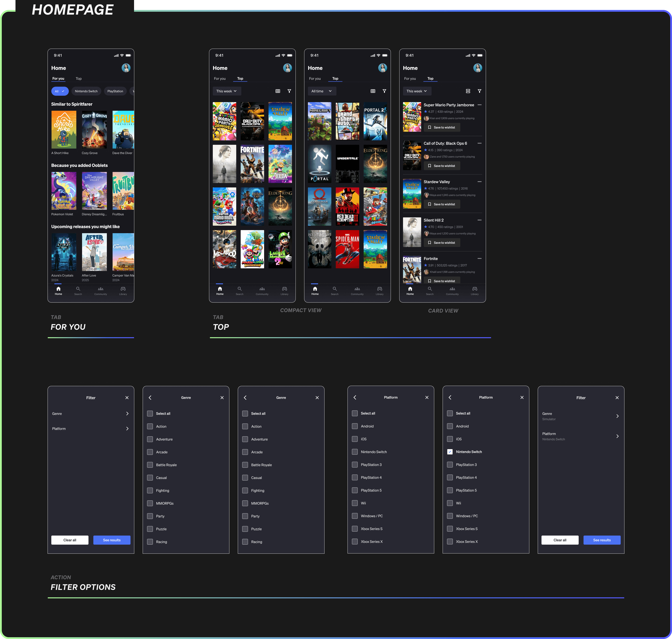Tap Library gamepad icon on the For you screen
Viewport: 672px width, 639px height.
coord(123,289)
